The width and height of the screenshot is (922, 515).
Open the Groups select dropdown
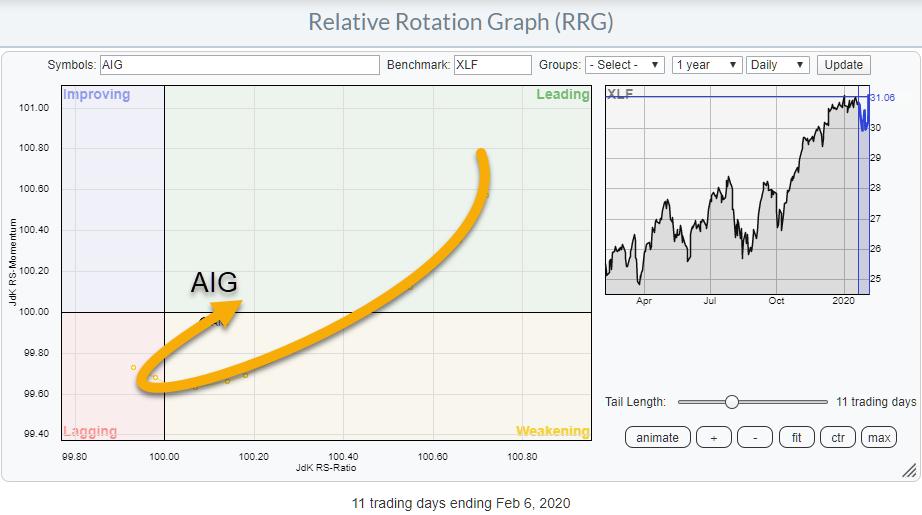coord(625,65)
